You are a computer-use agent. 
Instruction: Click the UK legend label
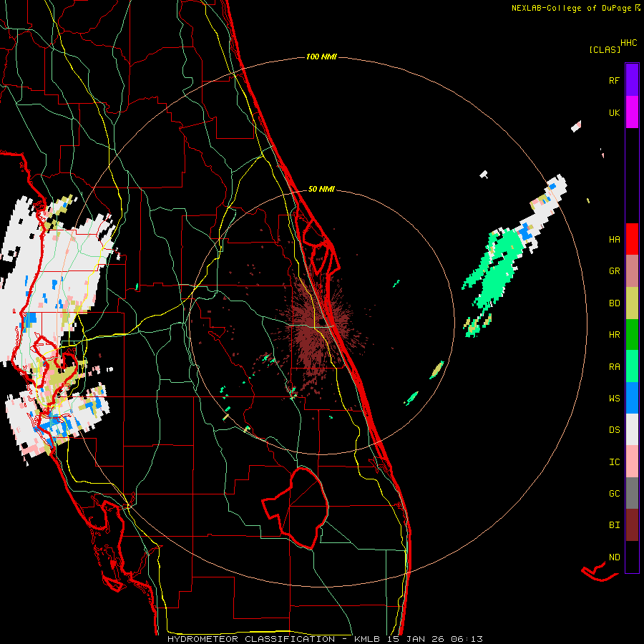coord(614,112)
